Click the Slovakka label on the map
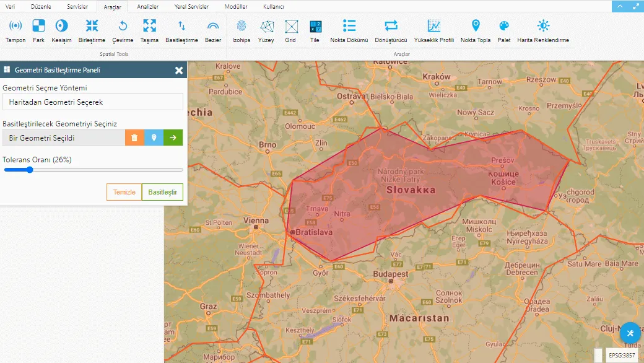 (411, 190)
